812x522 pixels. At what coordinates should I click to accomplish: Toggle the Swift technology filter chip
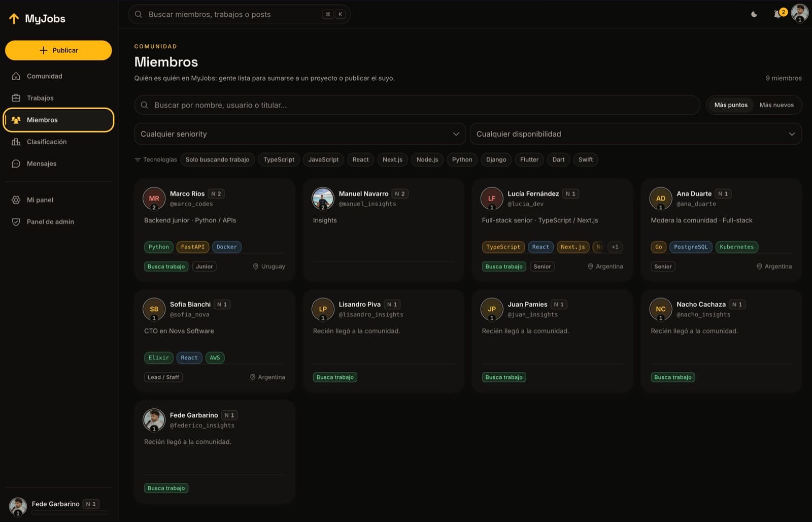586,159
